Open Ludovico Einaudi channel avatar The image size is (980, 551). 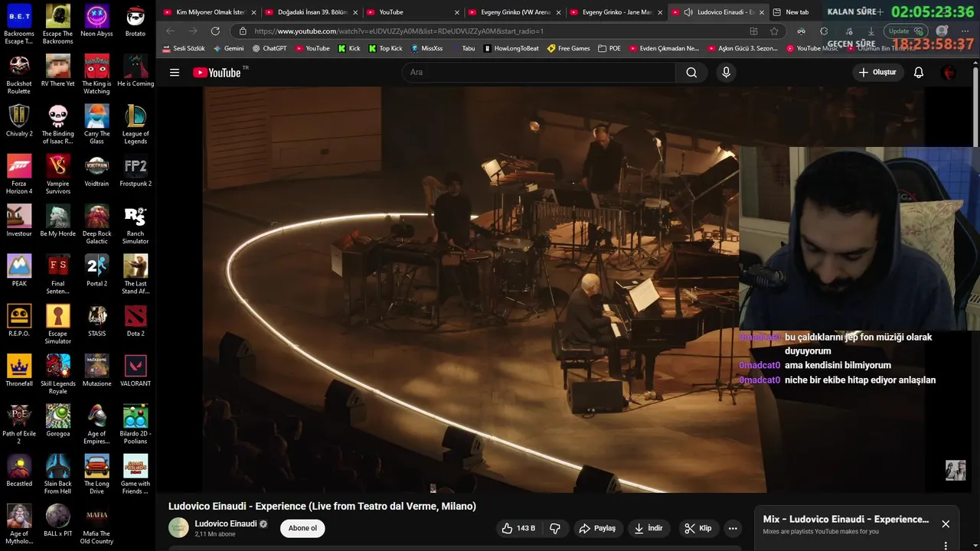point(178,528)
